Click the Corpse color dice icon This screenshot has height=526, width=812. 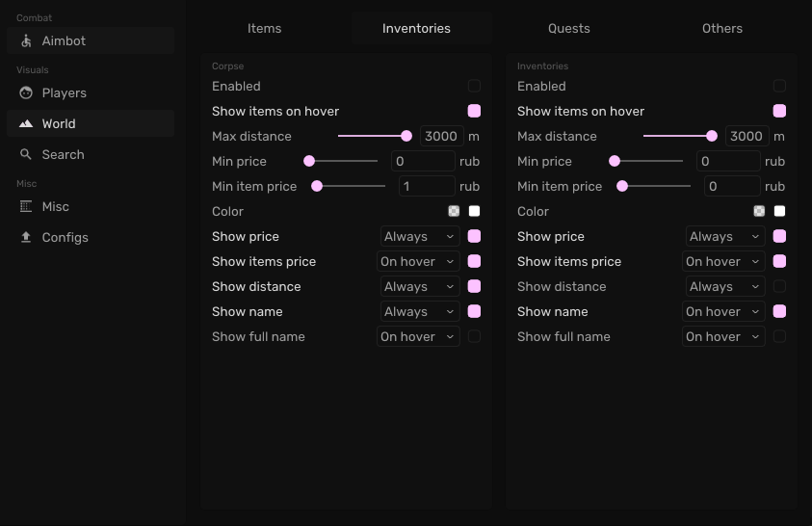(454, 211)
